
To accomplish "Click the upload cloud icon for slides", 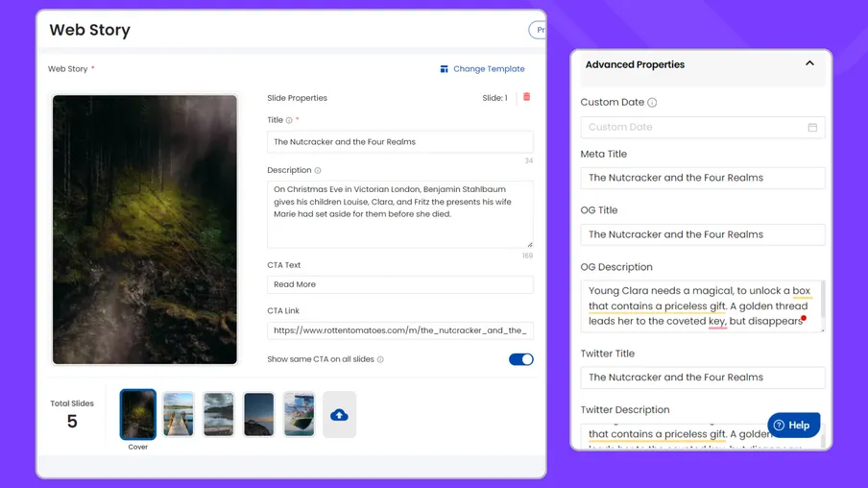I will [339, 415].
